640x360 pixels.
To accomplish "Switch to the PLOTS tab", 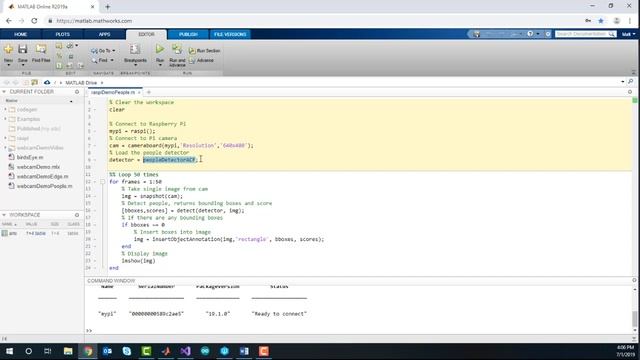I will [62, 34].
